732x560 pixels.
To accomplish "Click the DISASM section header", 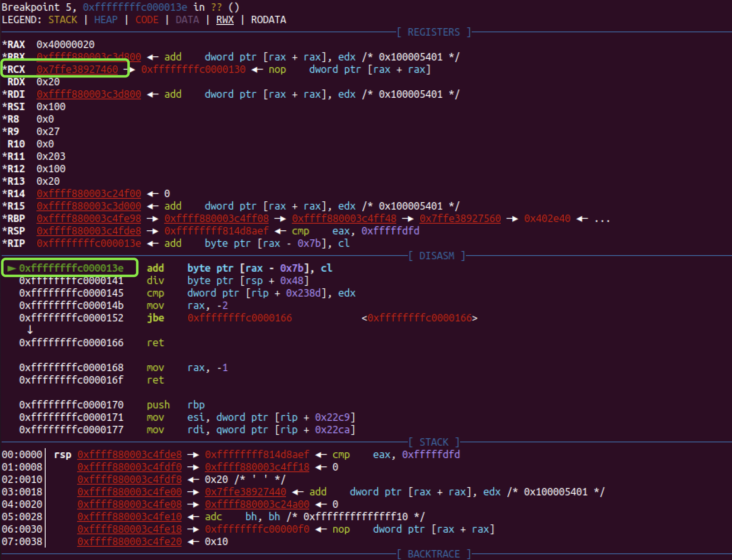I will pos(436,256).
